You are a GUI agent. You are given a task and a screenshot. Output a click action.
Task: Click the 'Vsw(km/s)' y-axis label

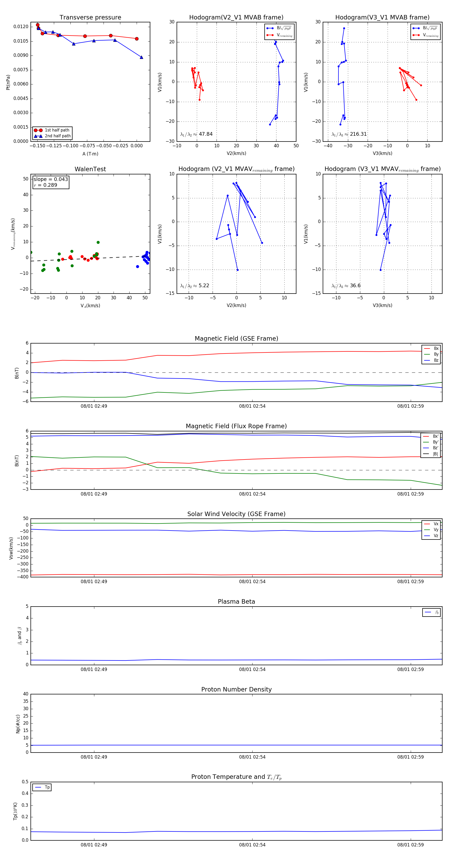pyautogui.click(x=11, y=548)
